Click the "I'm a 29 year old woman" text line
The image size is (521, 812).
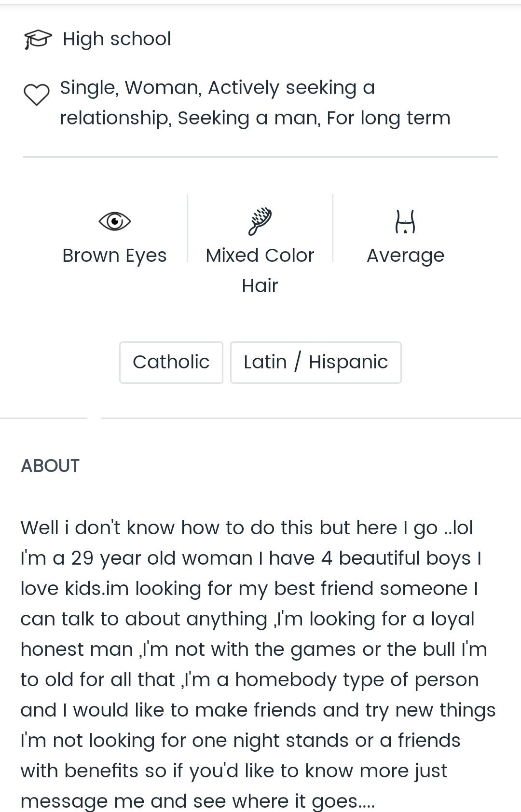pyautogui.click(x=251, y=558)
